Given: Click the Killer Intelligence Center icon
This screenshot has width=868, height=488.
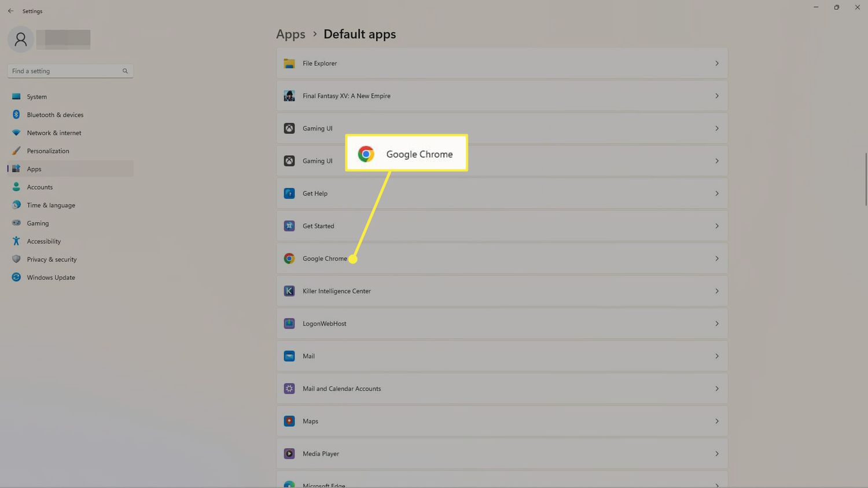Looking at the screenshot, I should tap(289, 291).
